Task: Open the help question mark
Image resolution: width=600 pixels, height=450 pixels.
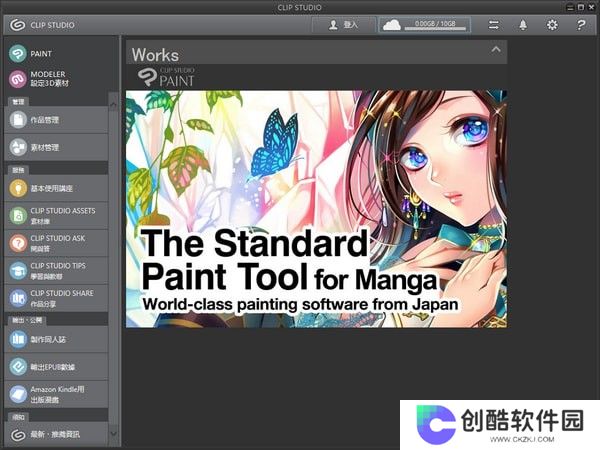Action: pyautogui.click(x=580, y=25)
